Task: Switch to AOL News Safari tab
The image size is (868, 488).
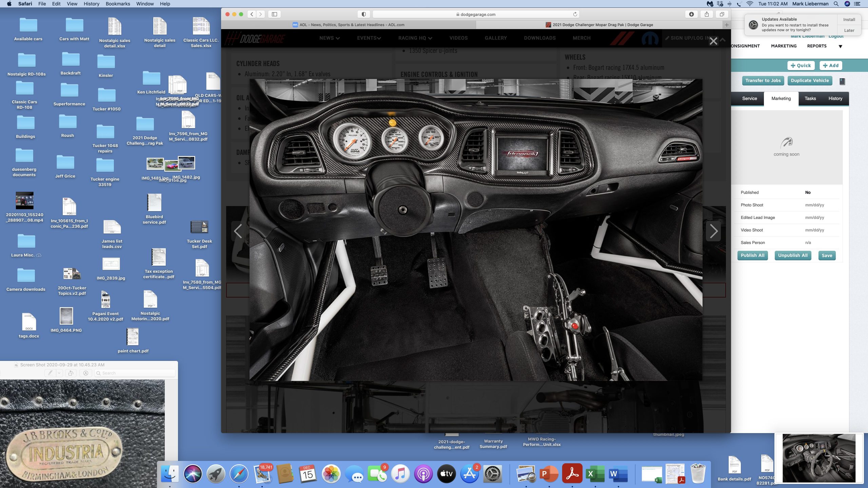Action: 349,25
